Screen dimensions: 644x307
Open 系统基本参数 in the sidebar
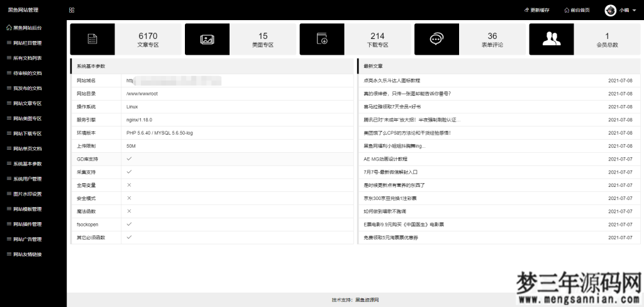click(x=25, y=164)
